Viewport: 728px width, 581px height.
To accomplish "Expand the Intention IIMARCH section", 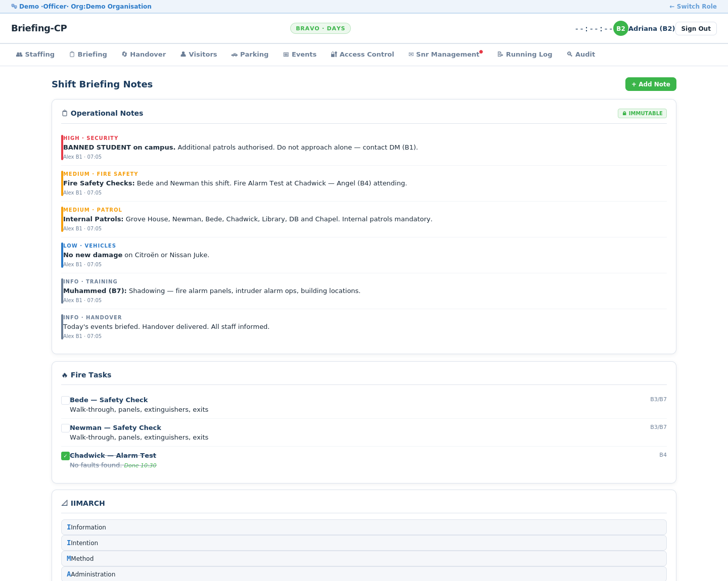I will click(x=364, y=543).
